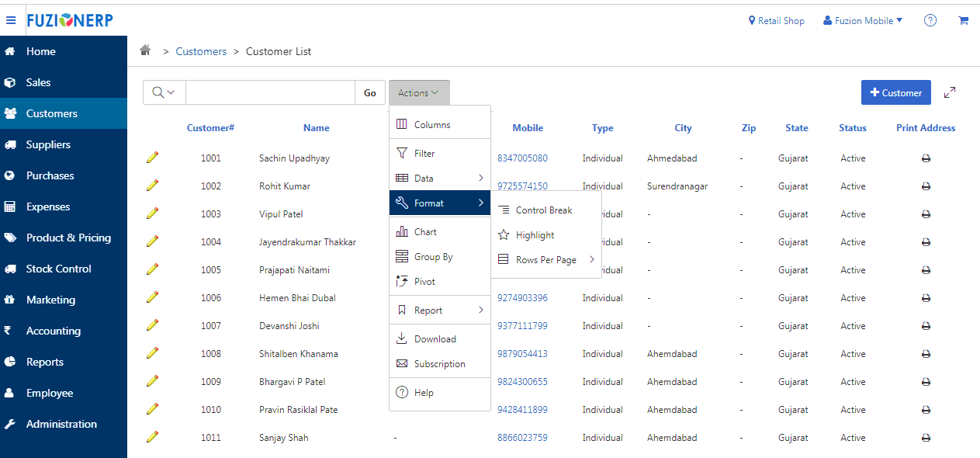Click the home icon in breadcrumb
This screenshot has width=980, height=458.
pyautogui.click(x=145, y=50)
